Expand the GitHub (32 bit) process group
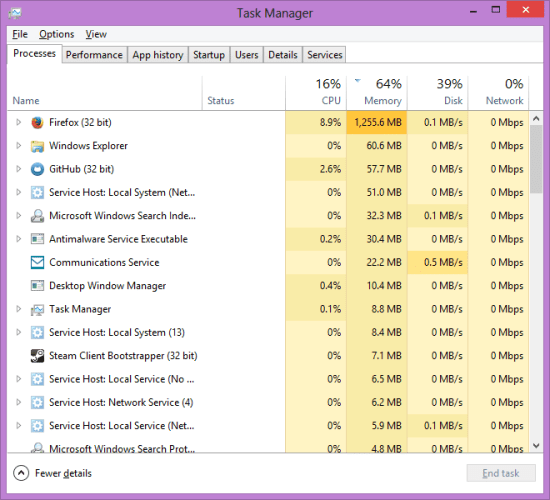 [19, 169]
